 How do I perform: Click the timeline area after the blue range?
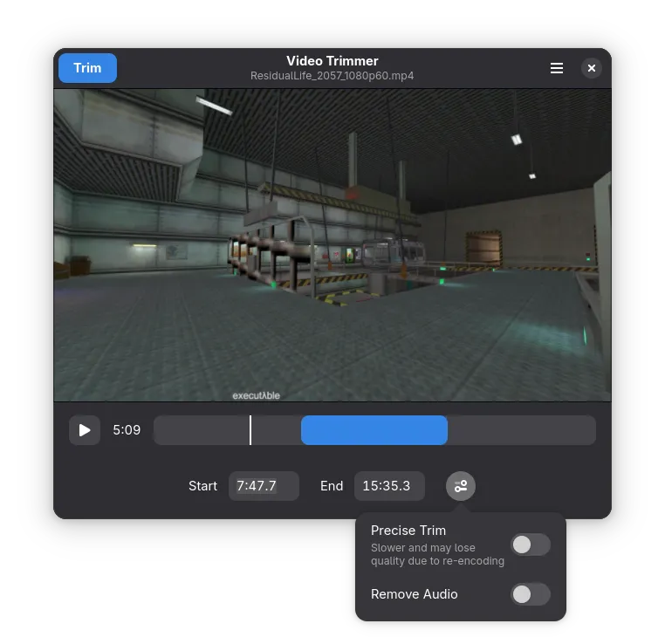pyautogui.click(x=521, y=430)
